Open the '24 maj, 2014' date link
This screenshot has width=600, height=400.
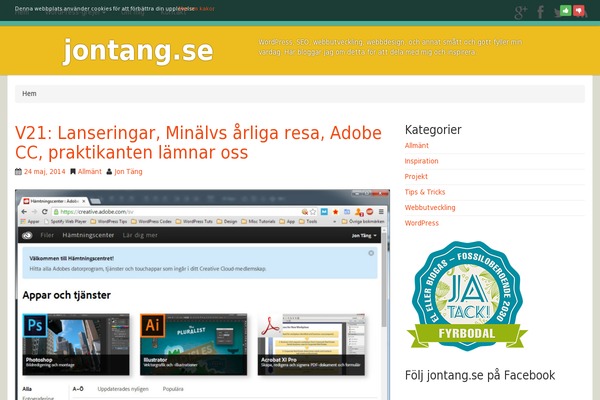coord(44,171)
